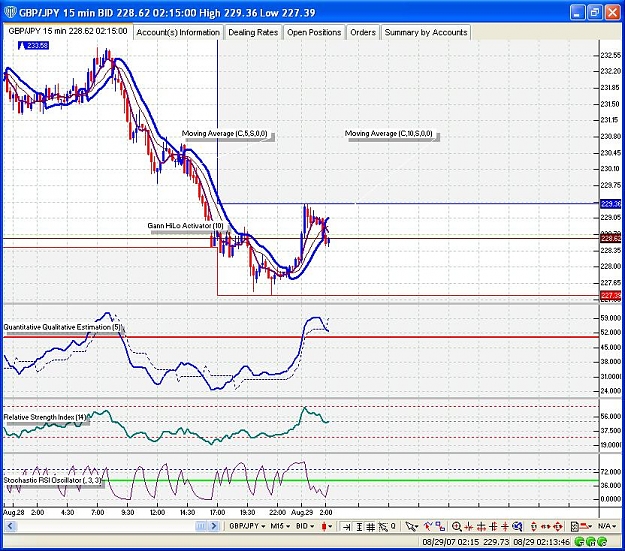Click the blue 233.58 price marker
Viewport: 625px width, 551px height.
33,45
